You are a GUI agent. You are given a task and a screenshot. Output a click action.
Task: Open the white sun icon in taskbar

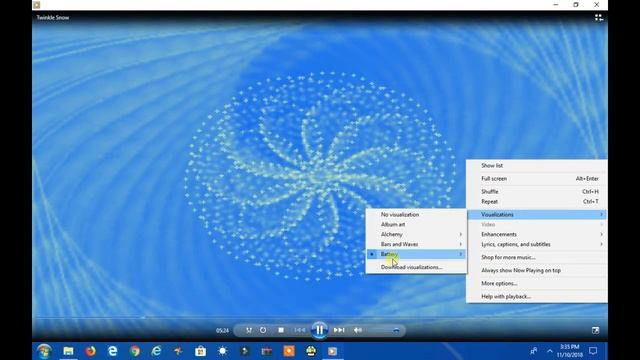(222, 351)
